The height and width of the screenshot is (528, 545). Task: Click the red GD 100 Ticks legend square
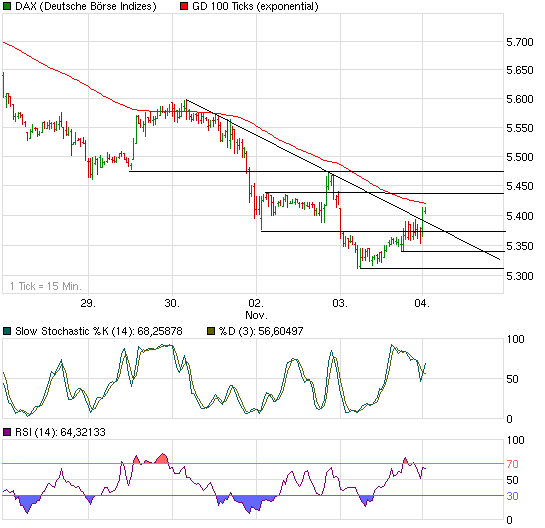pyautogui.click(x=184, y=6)
